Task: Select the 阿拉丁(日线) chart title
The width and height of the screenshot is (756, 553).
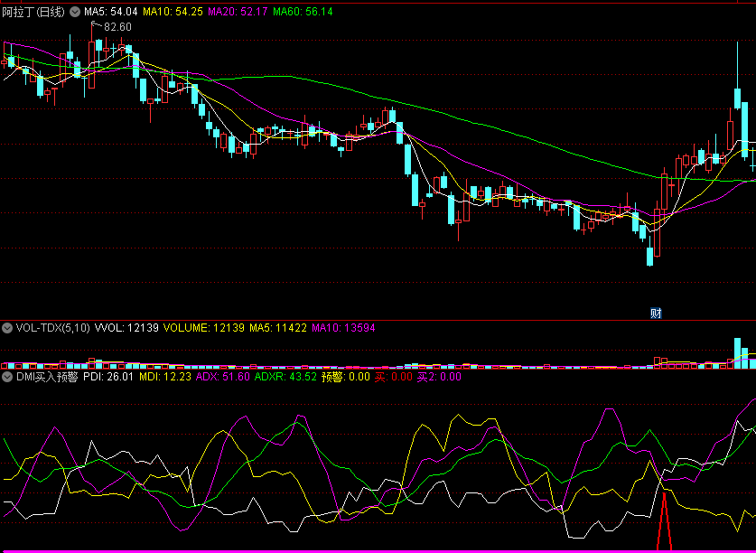Action: 33,12
